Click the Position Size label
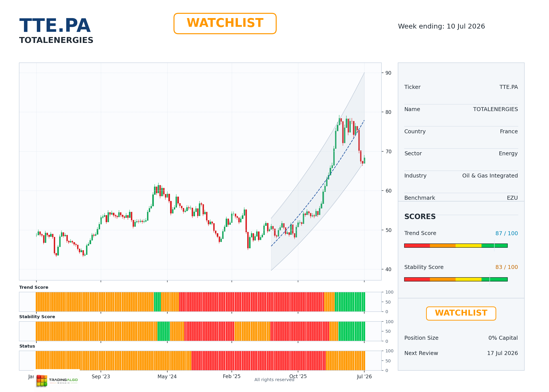The height and width of the screenshot is (392, 549). (421, 338)
